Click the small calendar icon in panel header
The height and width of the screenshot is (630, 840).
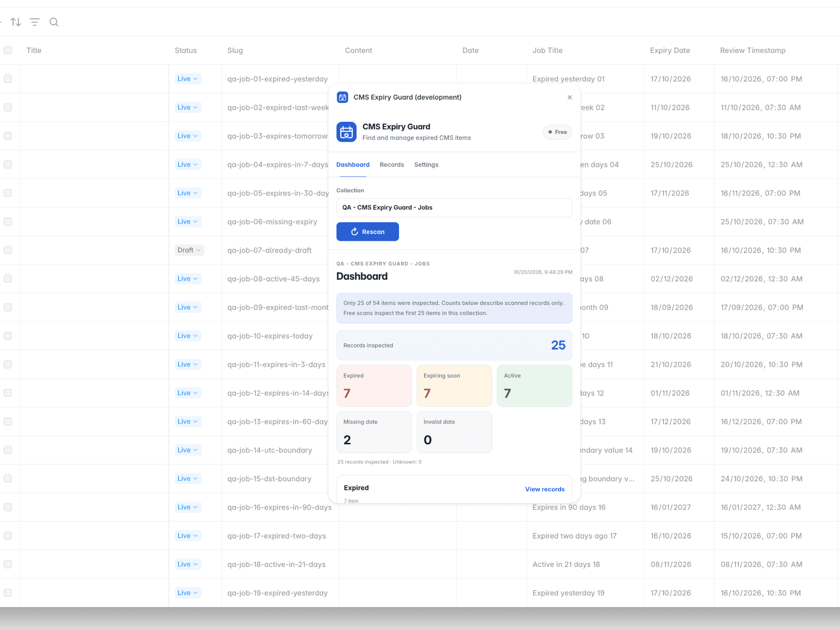pyautogui.click(x=342, y=97)
